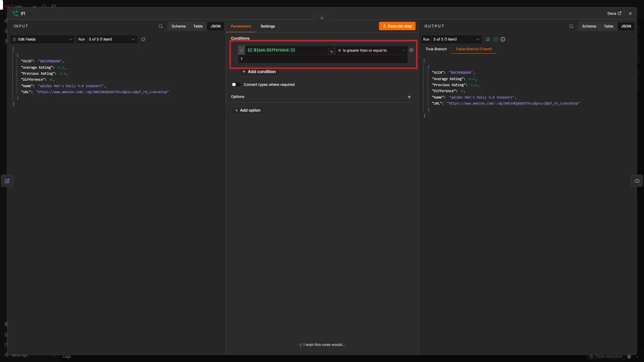Click the plus icon next to Options
The image size is (644, 362).
pos(409,97)
